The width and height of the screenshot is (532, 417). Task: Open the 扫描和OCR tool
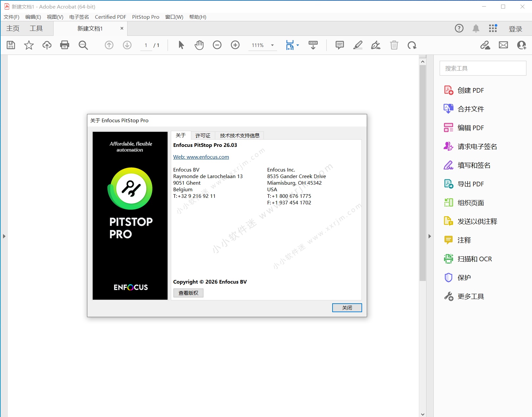click(474, 259)
